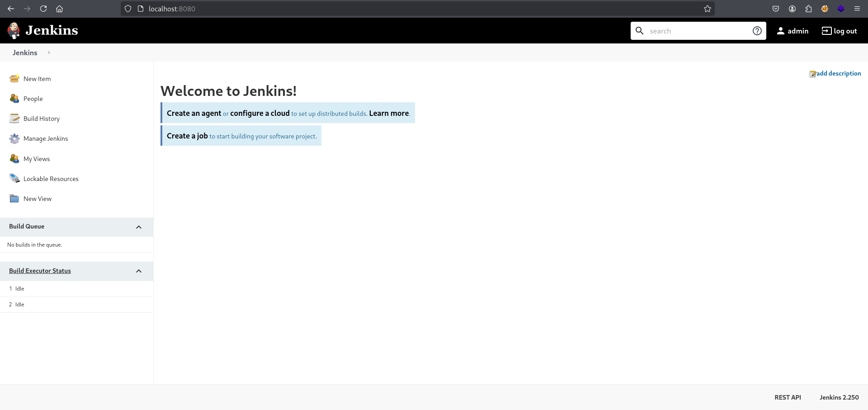Viewport: 868px width, 410px height.
Task: Open Firefox account icon
Action: click(792, 9)
